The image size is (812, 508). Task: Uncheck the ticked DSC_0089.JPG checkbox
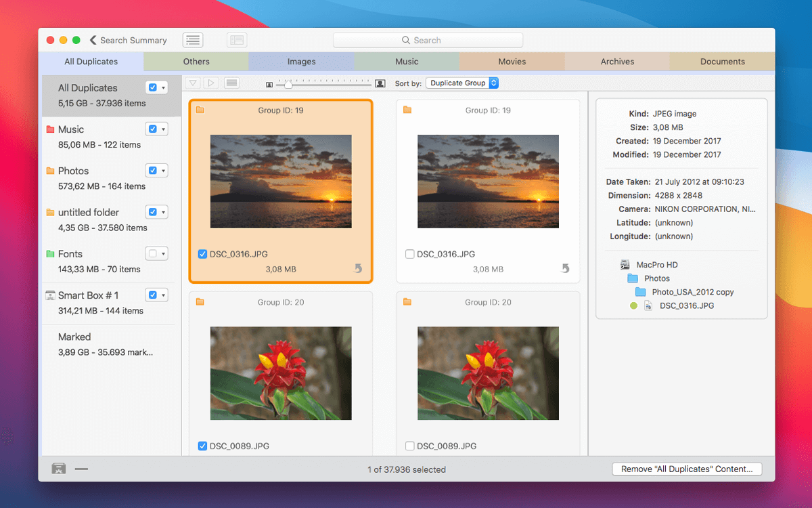(x=202, y=446)
